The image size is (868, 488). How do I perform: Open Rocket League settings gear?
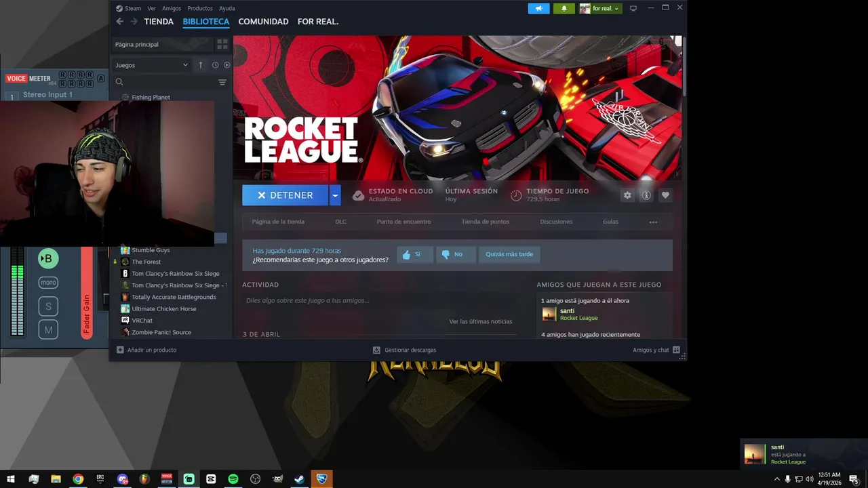point(627,195)
